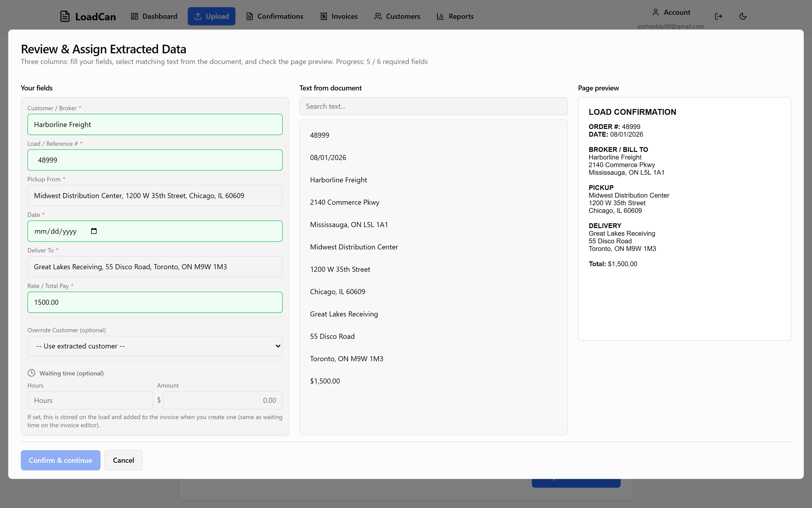The width and height of the screenshot is (812, 508).
Task: Open the Override Customer dropdown
Action: (155, 346)
